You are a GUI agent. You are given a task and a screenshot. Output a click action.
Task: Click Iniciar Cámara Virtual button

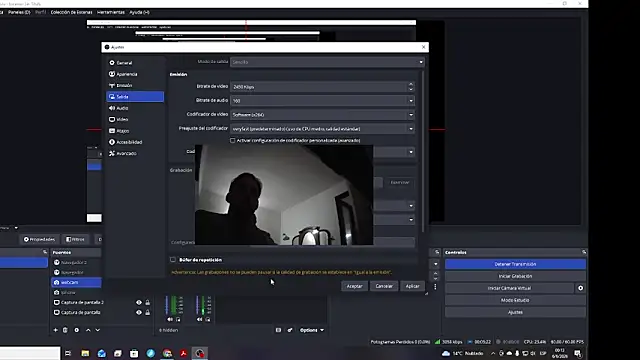(509, 288)
